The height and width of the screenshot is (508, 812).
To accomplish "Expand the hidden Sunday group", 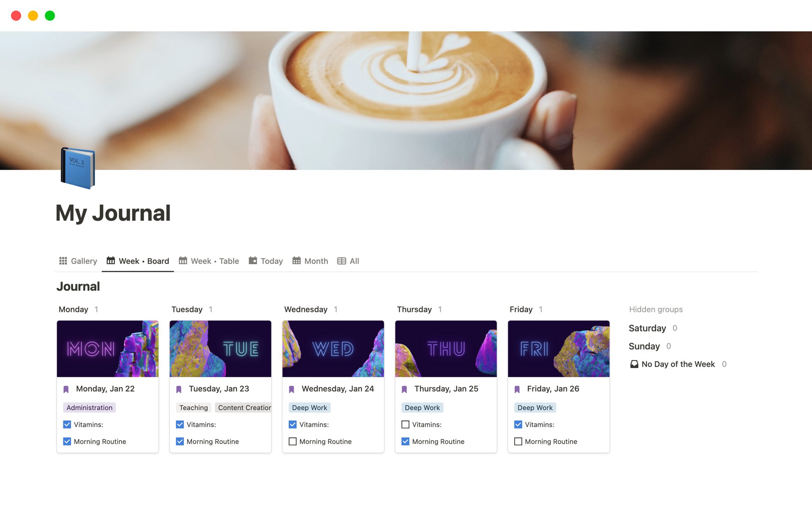I will (644, 346).
